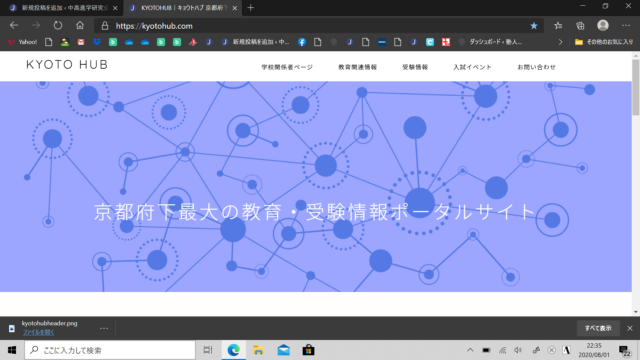
Task: Open the notification center icon
Action: [x=624, y=350]
